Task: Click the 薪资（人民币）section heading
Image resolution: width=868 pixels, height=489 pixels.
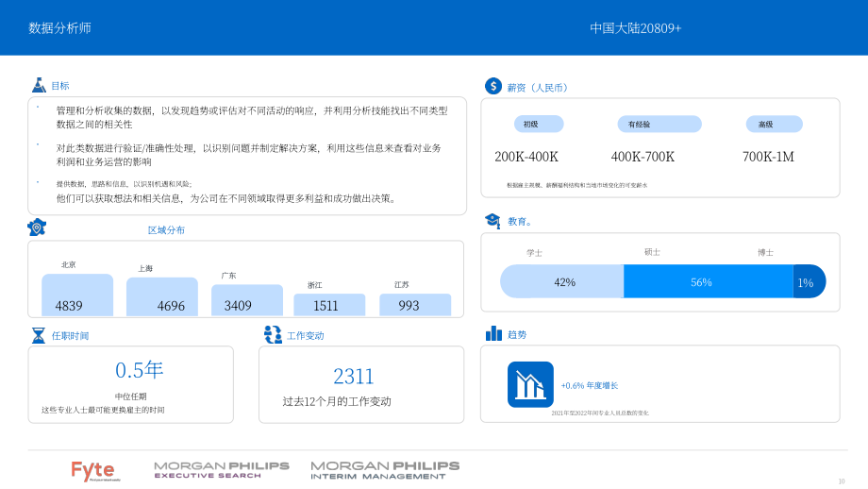Action: (537, 88)
